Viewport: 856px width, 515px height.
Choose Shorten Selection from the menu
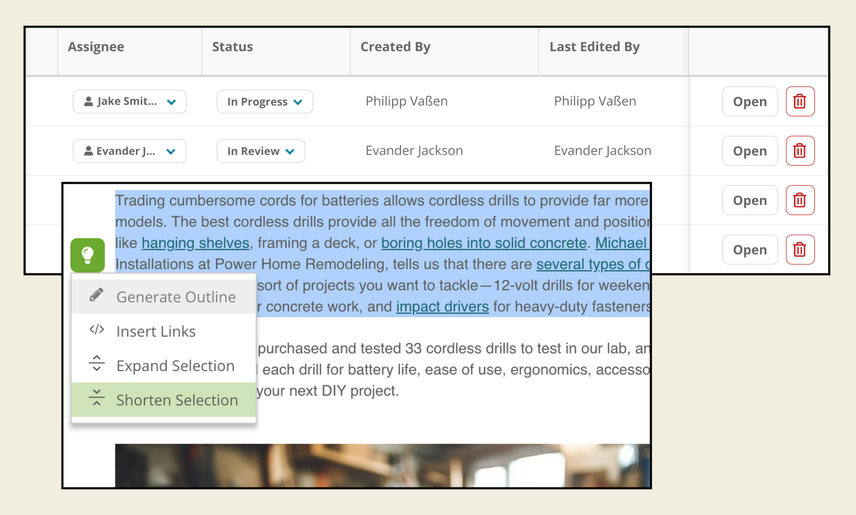point(164,400)
